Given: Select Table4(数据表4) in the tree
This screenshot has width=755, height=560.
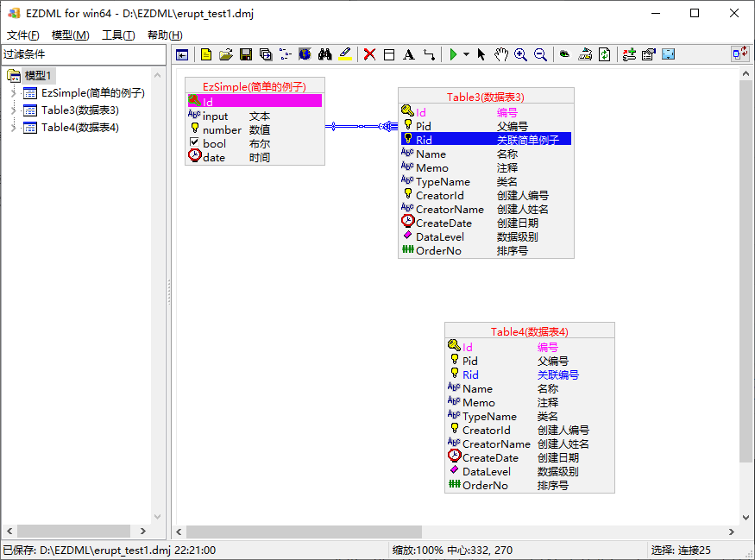Looking at the screenshot, I should point(80,128).
